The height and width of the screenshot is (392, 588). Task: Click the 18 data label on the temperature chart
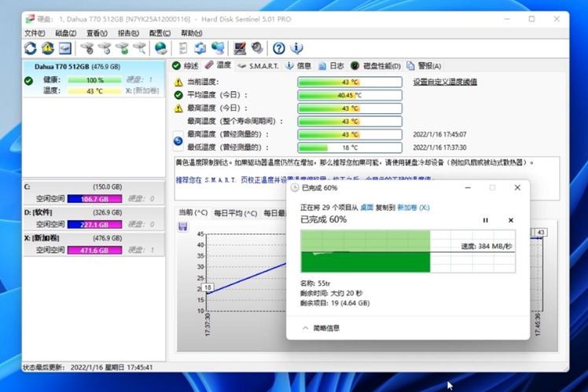coord(208,288)
